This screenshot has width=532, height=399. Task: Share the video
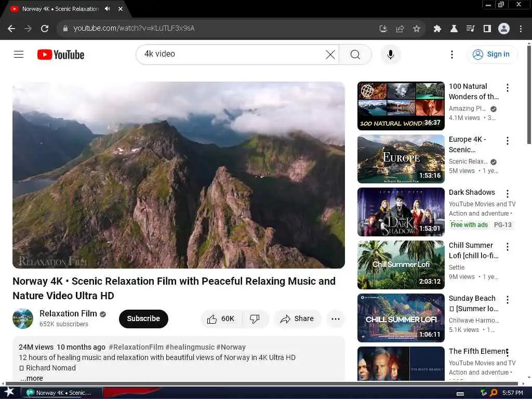click(x=297, y=318)
